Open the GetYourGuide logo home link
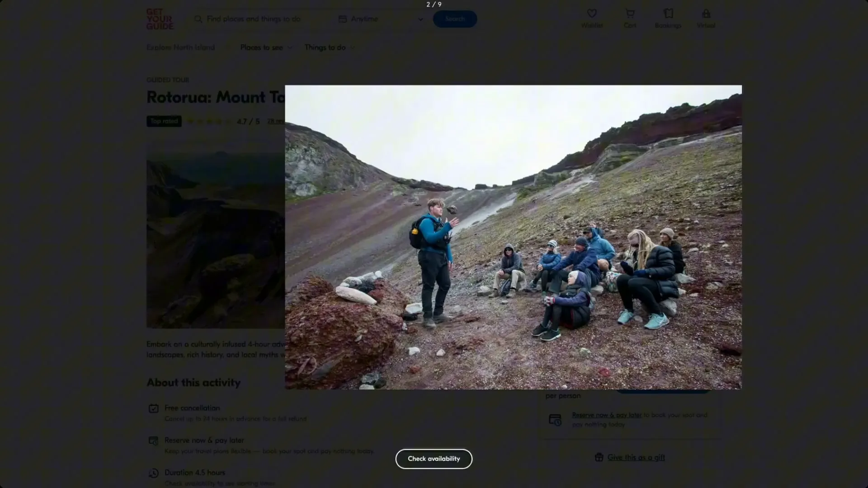Screen dimensions: 868x488 (160, 19)
